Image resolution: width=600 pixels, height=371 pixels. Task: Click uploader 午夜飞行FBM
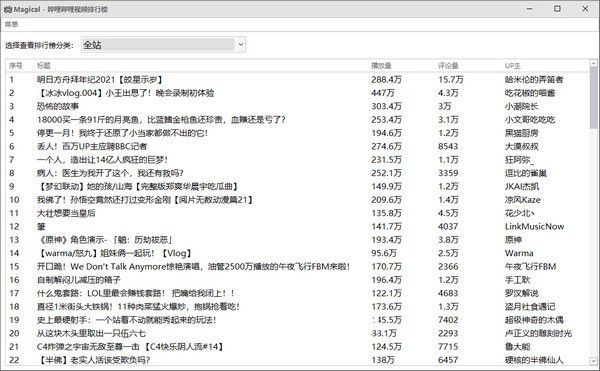[x=530, y=267]
